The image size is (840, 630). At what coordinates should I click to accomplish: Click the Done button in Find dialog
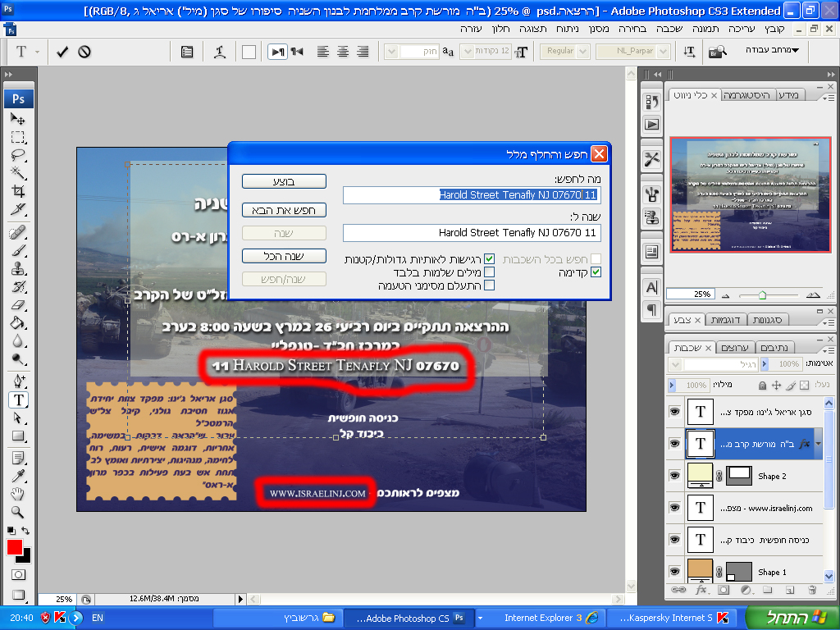[284, 181]
